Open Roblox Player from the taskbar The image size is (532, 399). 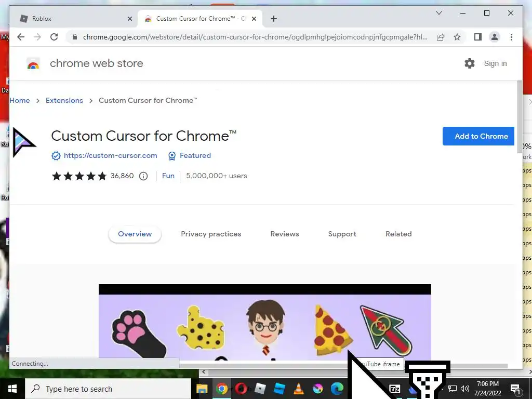[260, 389]
